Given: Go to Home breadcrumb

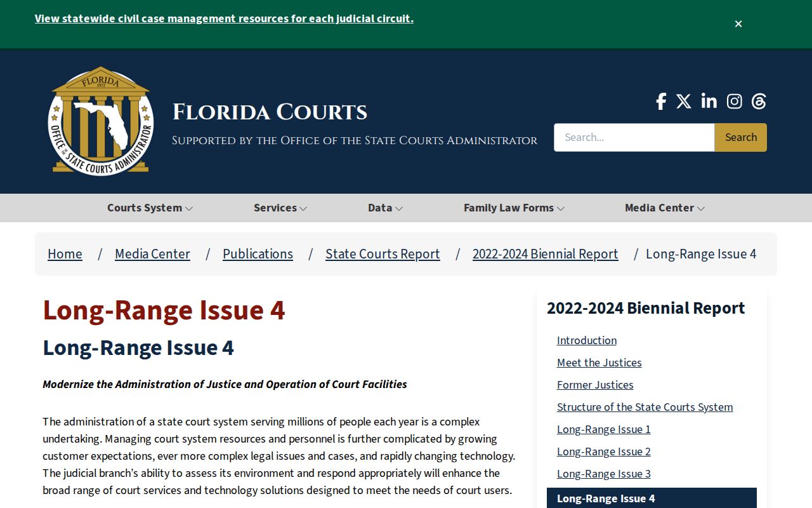Looking at the screenshot, I should (65, 254).
